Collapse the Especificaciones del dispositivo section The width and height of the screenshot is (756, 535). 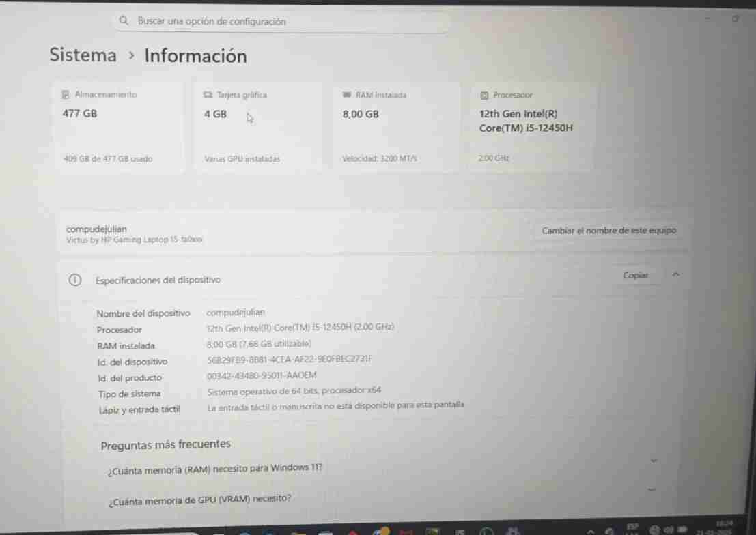point(675,274)
